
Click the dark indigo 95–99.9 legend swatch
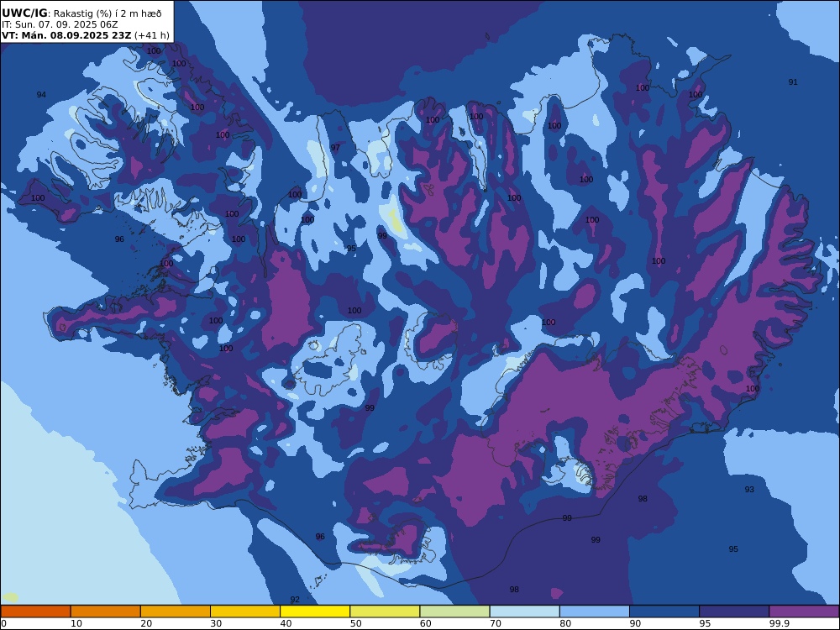coord(734,612)
